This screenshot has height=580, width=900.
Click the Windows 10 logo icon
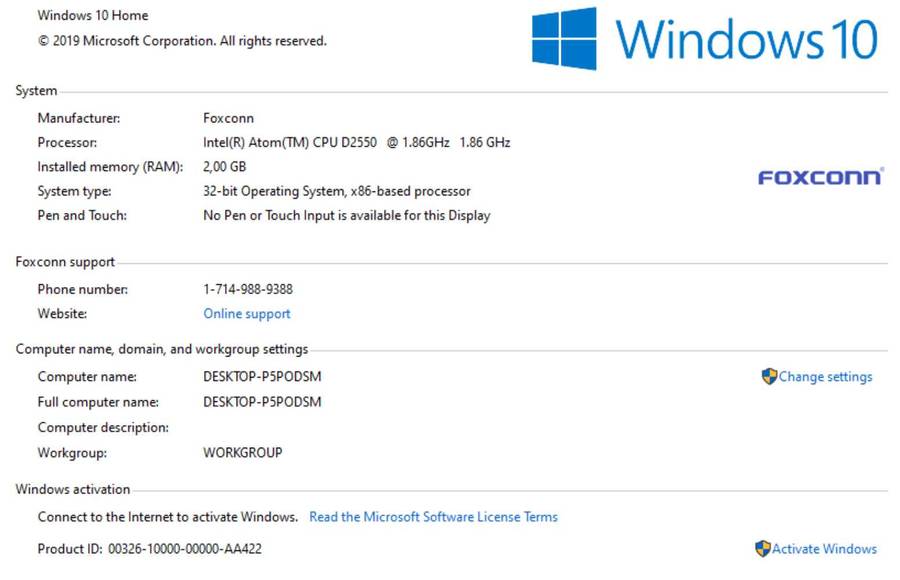click(564, 39)
